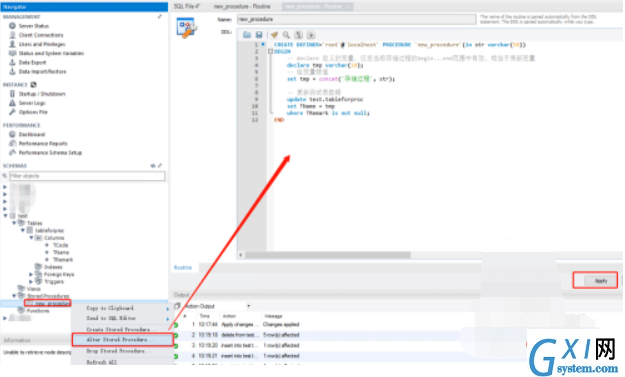Click the expand icon in Management header
Image resolution: width=625 pixels, height=377 pixels.
coord(160,17)
